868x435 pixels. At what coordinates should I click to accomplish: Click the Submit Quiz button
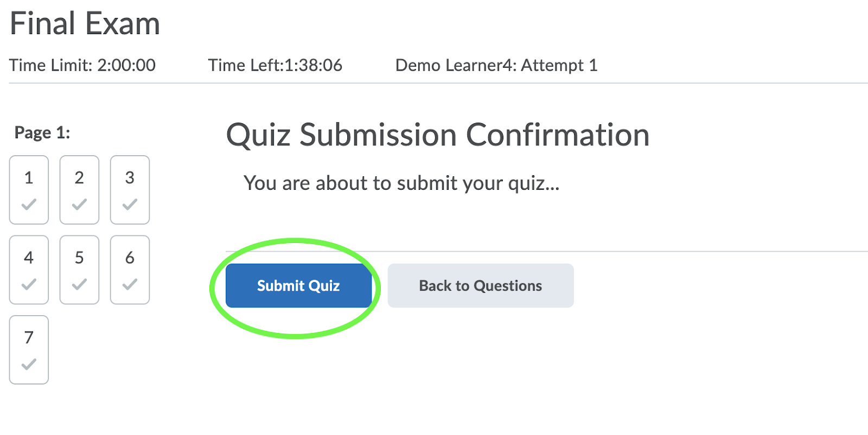tap(298, 285)
